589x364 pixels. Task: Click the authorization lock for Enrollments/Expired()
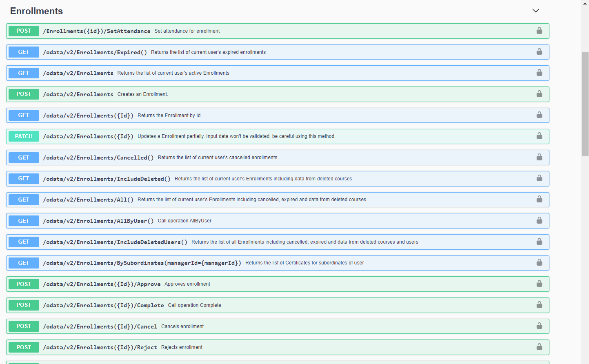(539, 52)
